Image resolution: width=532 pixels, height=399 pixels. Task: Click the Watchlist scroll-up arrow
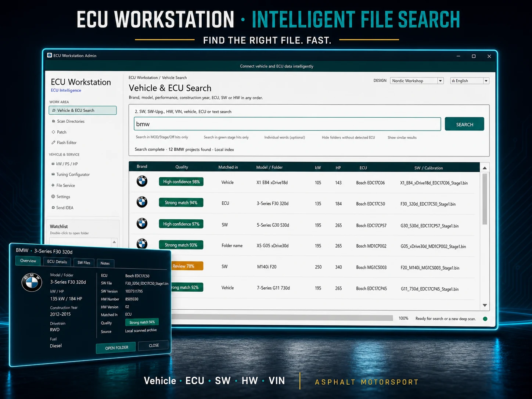pos(114,242)
